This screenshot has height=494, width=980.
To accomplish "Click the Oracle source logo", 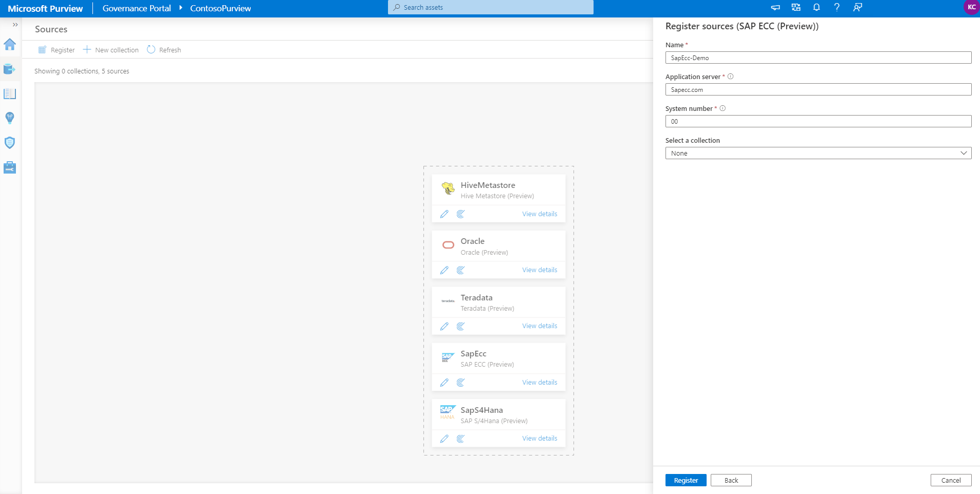I will coord(448,245).
